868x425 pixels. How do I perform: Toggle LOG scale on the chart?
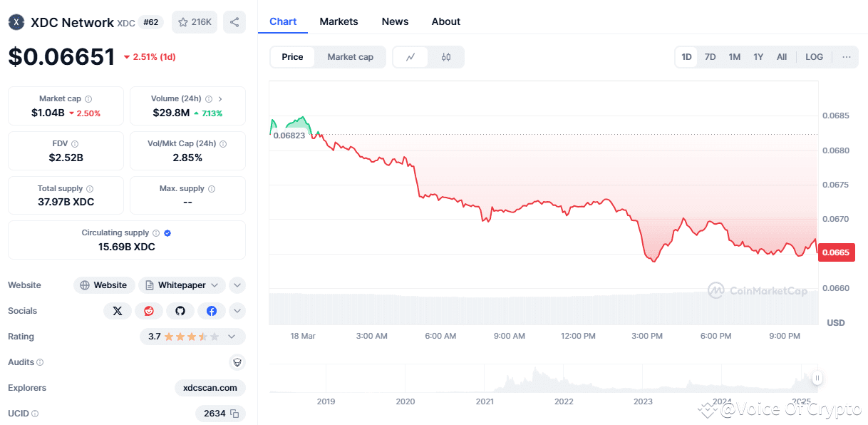tap(814, 57)
